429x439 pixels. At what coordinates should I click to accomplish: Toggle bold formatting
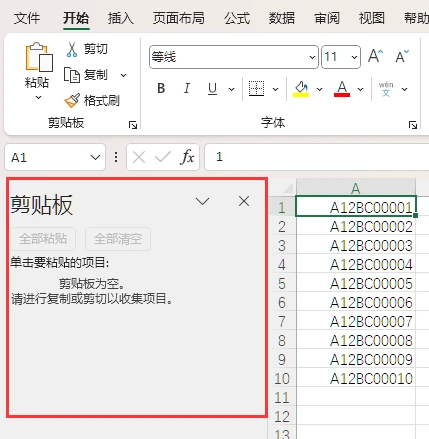pyautogui.click(x=161, y=89)
